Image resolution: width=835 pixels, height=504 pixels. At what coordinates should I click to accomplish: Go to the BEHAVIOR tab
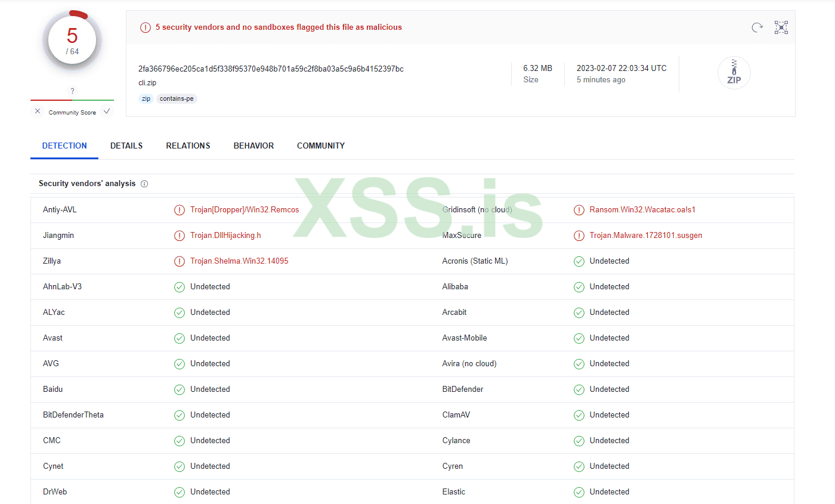pyautogui.click(x=253, y=146)
